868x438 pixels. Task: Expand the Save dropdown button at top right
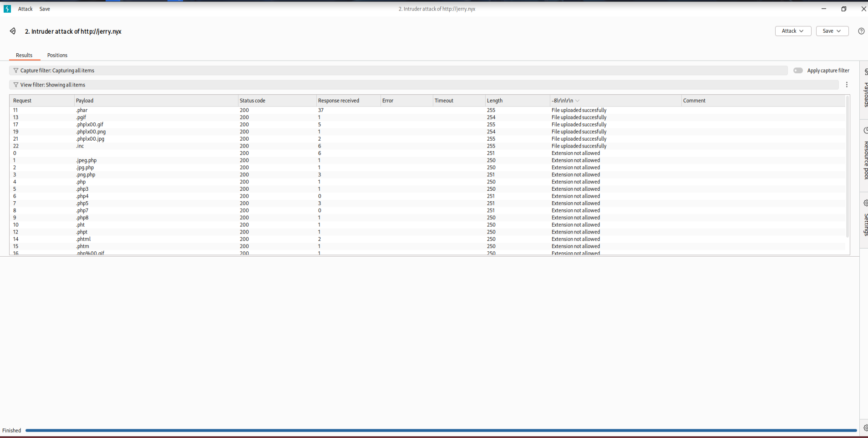pyautogui.click(x=832, y=31)
